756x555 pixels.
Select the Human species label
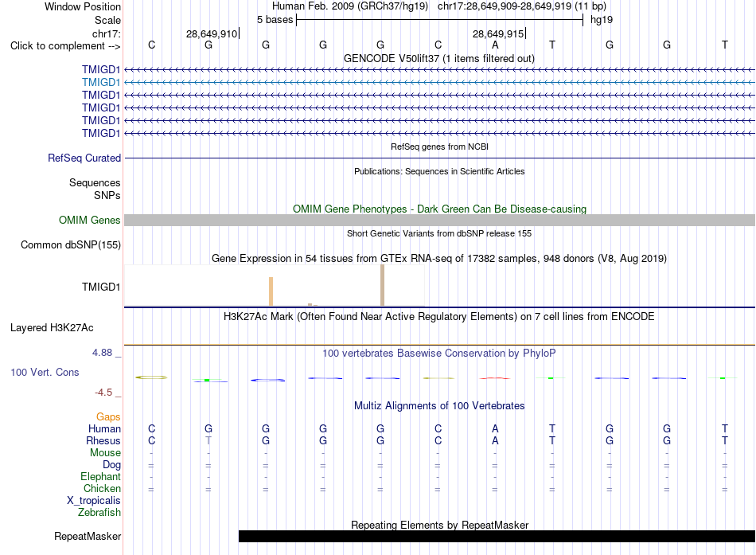pyautogui.click(x=104, y=429)
